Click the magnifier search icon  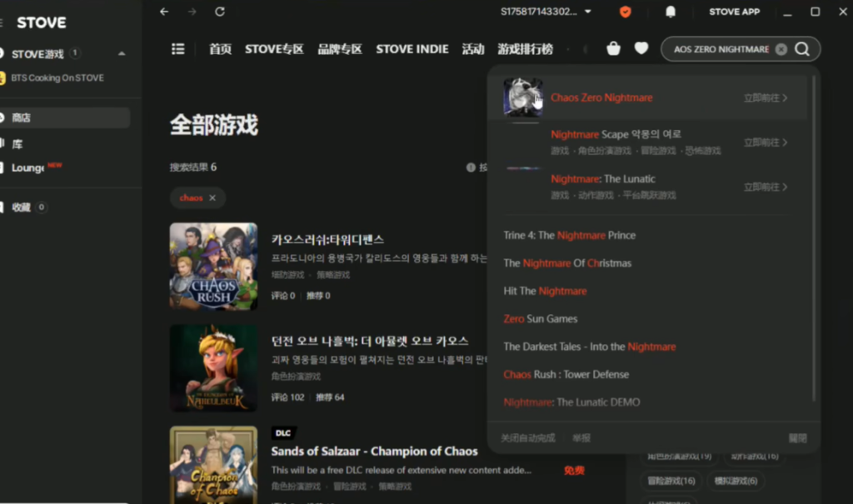pos(802,49)
